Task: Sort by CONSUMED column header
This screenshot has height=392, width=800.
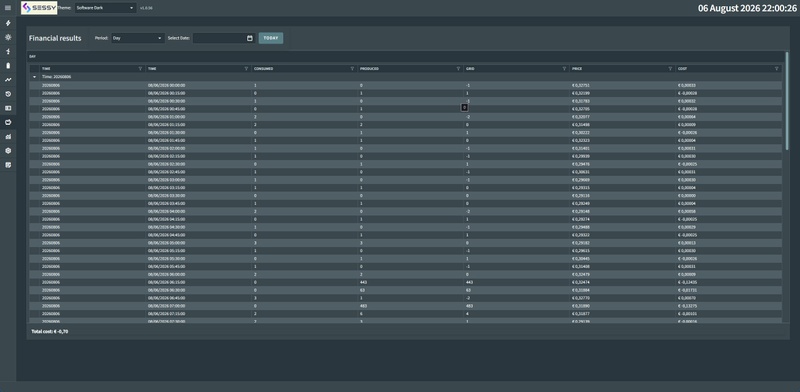Action: click(263, 68)
